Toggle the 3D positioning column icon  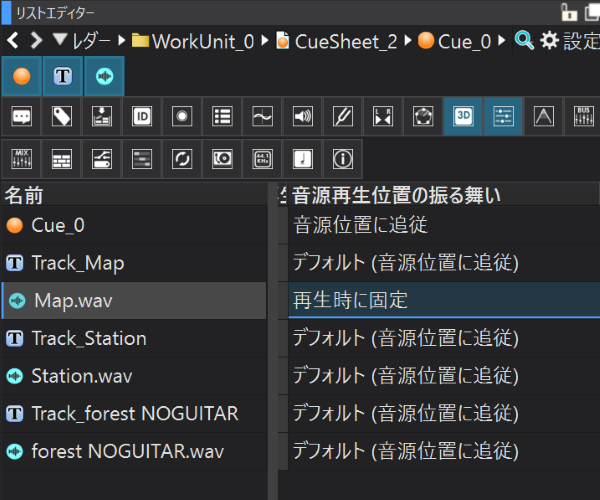(463, 116)
